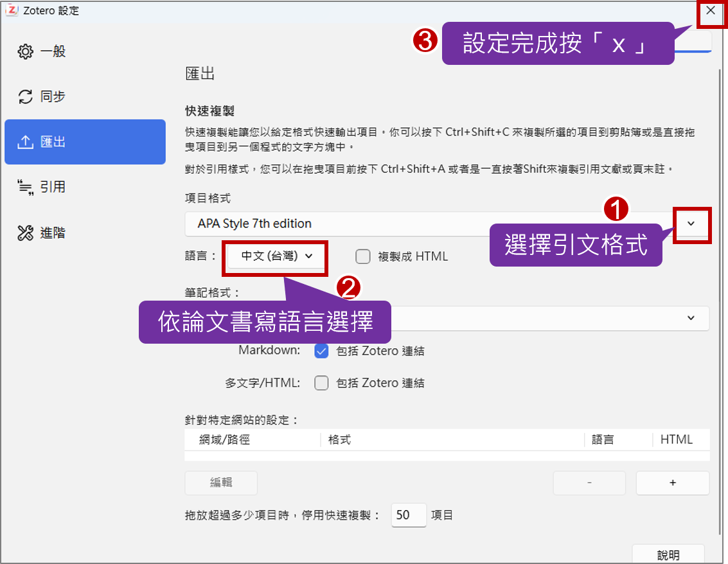The height and width of the screenshot is (564, 728).
Task: Click the 網域/路徑 column header
Action: click(x=224, y=440)
